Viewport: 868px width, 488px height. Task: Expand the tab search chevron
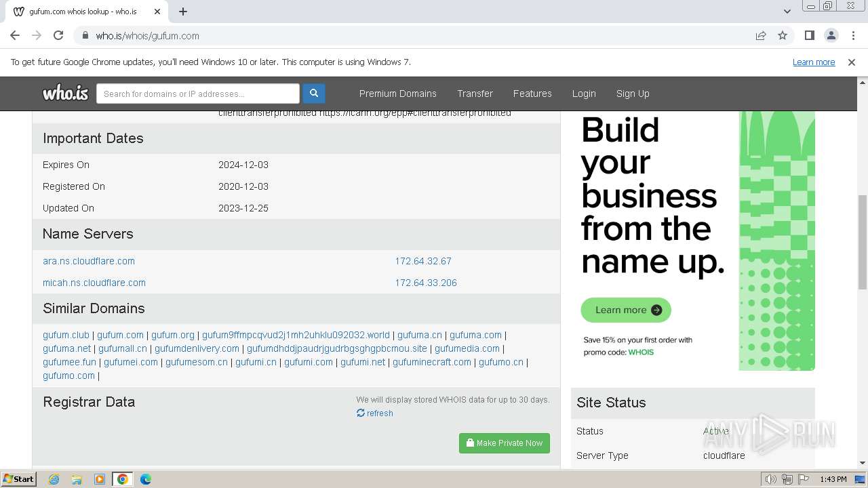click(787, 12)
